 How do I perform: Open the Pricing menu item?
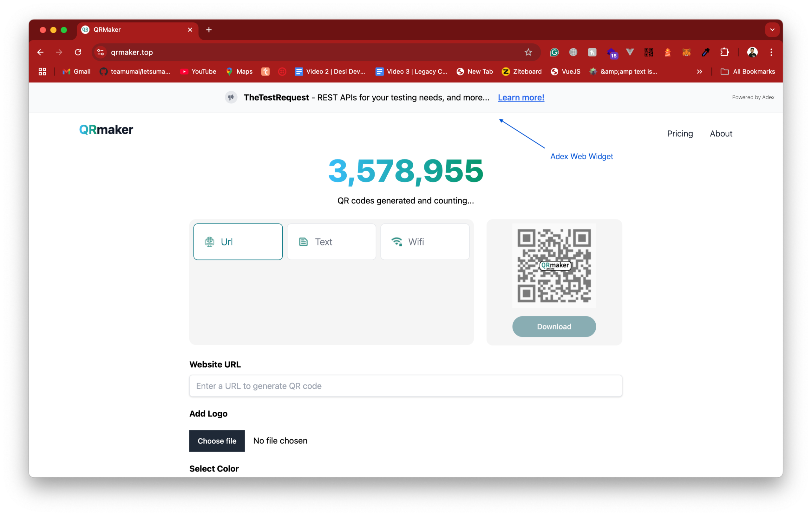point(680,133)
